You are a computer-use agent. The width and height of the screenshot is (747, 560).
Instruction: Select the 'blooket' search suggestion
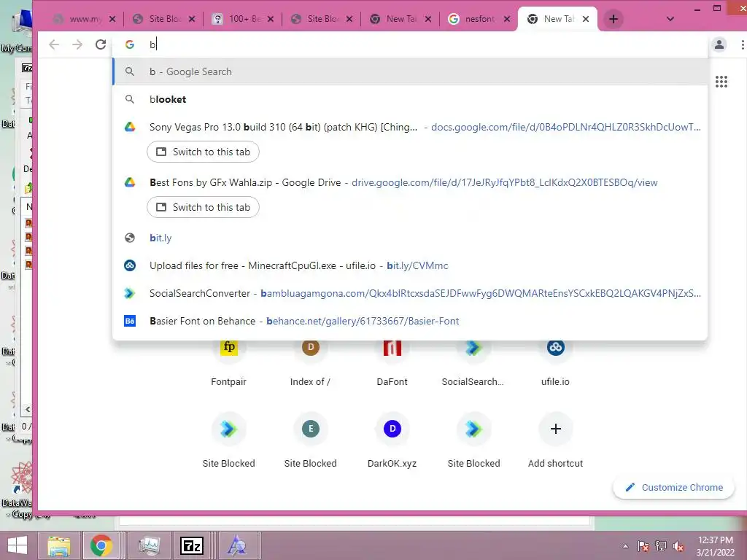click(x=410, y=99)
